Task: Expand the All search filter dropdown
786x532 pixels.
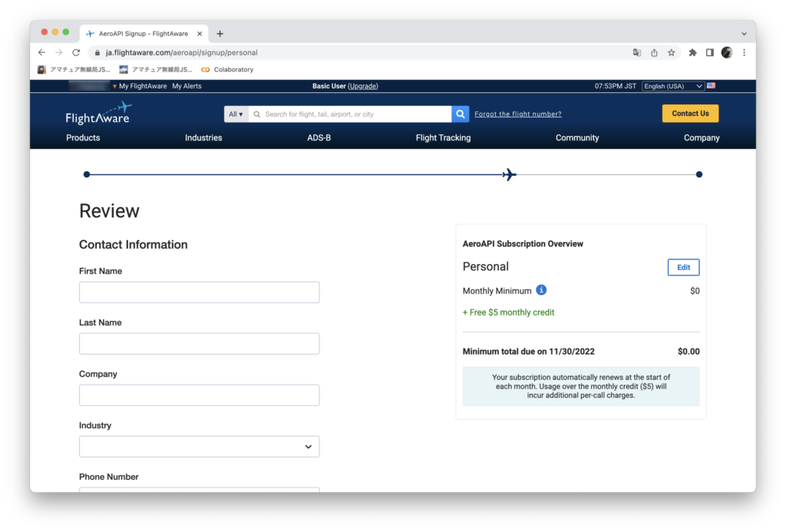Action: click(x=236, y=114)
